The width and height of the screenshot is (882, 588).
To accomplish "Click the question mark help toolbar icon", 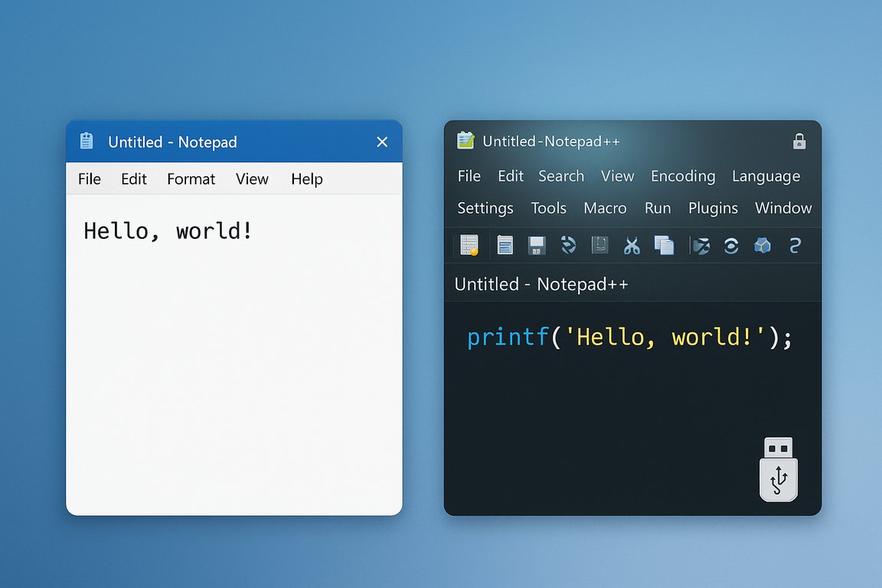I will pos(795,245).
